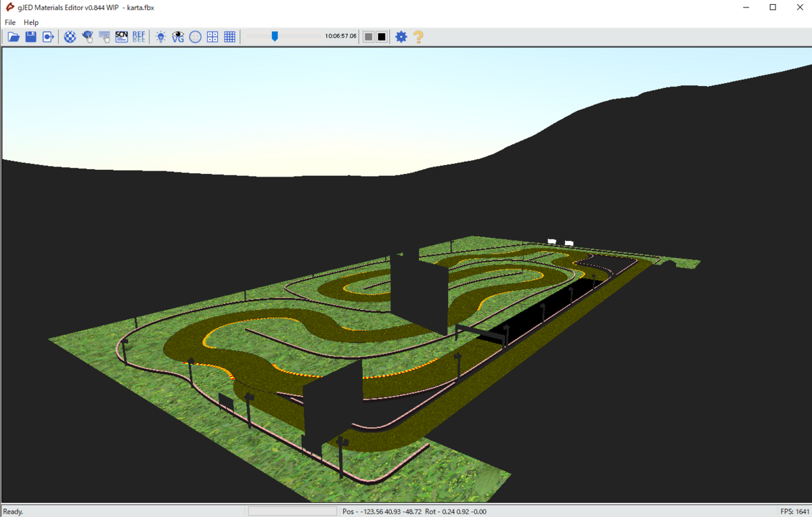Select the checkered sphere materials icon
The height and width of the screenshot is (517, 812).
coord(70,37)
